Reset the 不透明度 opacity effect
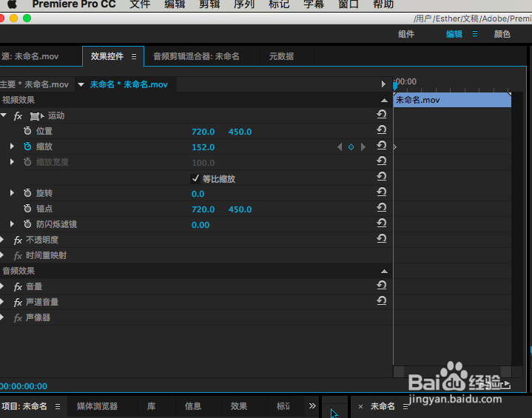This screenshot has height=418, width=532. coord(382,239)
